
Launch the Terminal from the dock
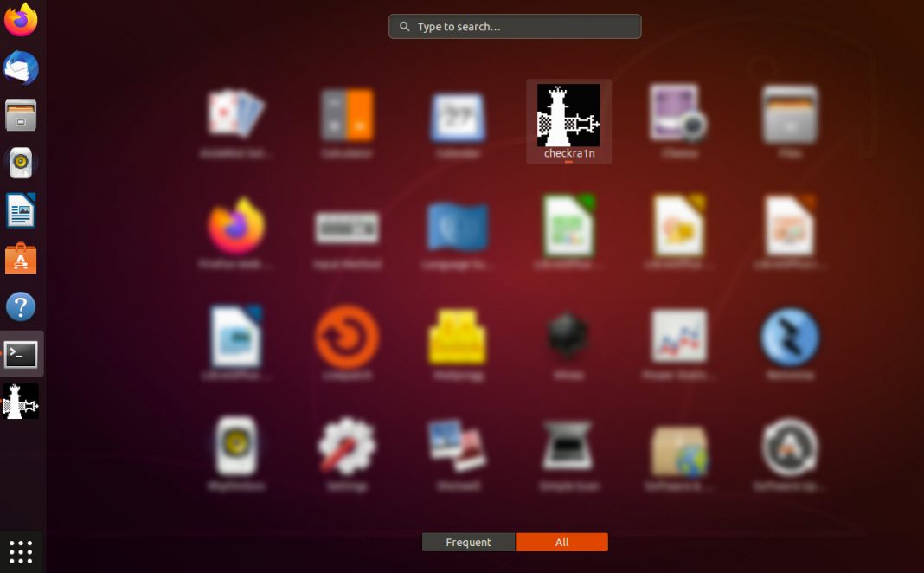point(21,353)
